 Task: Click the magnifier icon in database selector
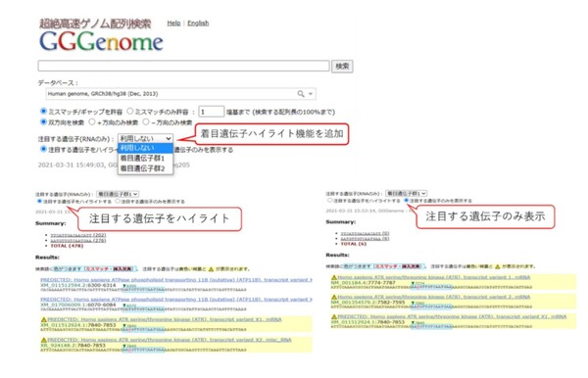301,94
